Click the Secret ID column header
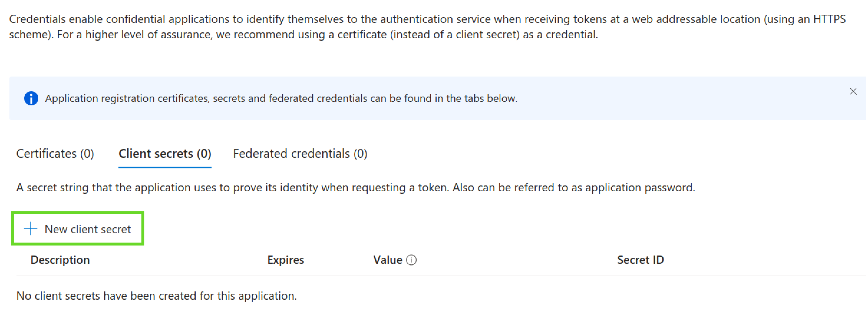This screenshot has width=868, height=335. tap(640, 260)
